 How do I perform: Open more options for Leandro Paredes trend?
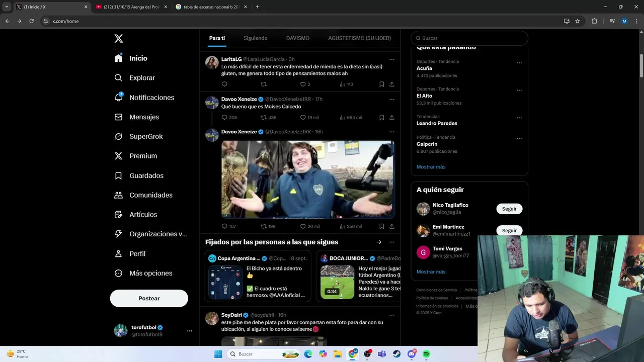(x=519, y=118)
